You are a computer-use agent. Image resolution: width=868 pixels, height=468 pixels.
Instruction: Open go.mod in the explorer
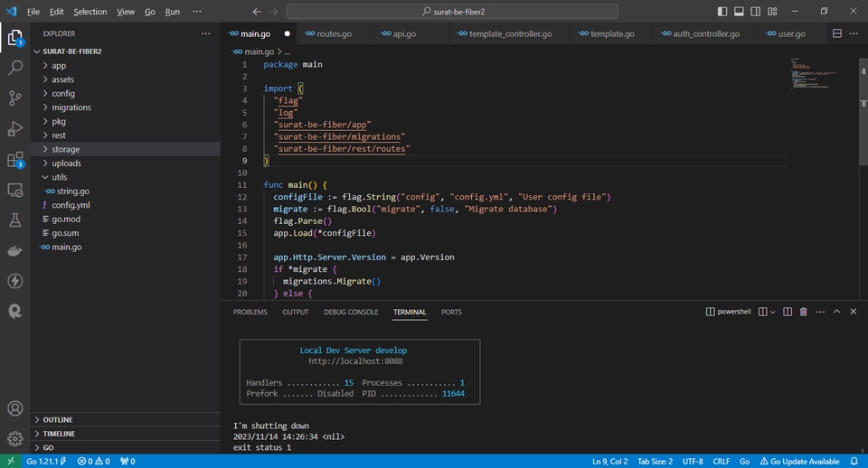[127, 219]
